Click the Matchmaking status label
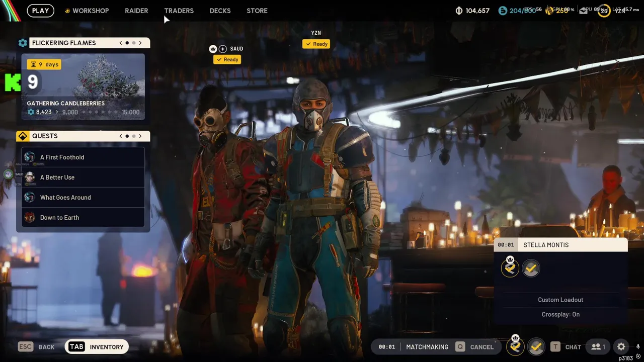This screenshot has width=644, height=362. pyautogui.click(x=427, y=347)
